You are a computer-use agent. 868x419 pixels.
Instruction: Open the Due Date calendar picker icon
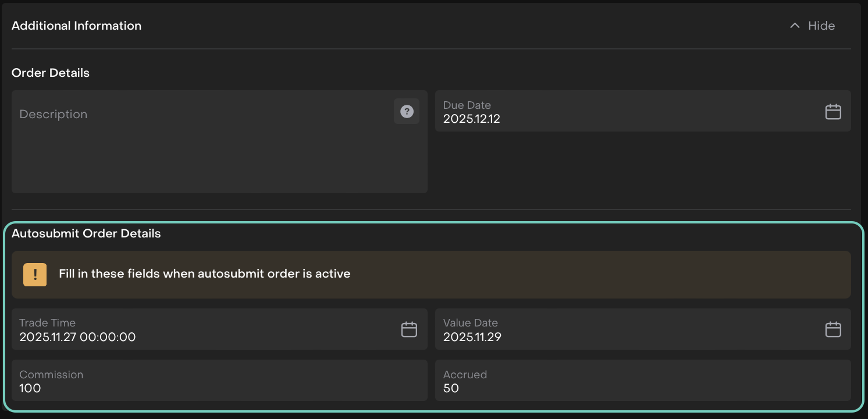coord(833,112)
